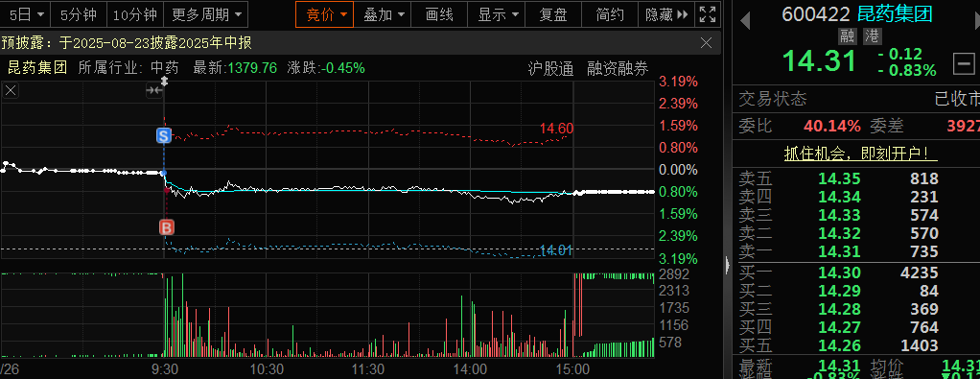Click the 沪股通 tag

pos(550,69)
